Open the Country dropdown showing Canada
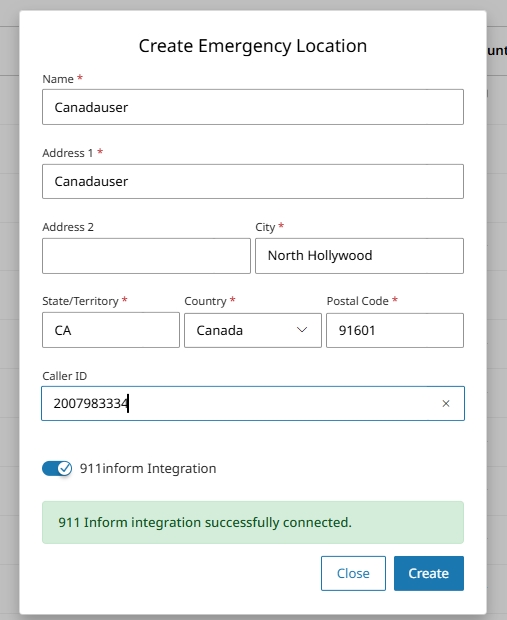The width and height of the screenshot is (507, 620). point(253,330)
